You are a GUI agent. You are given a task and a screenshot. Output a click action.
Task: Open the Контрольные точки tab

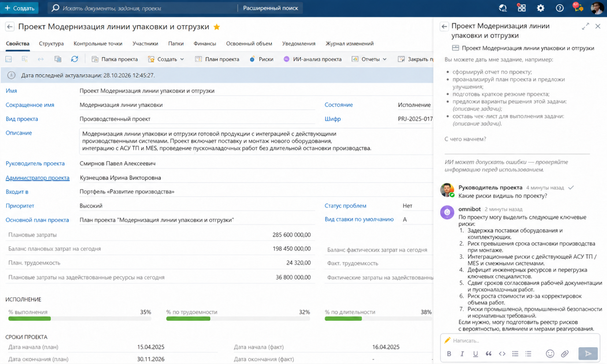98,44
